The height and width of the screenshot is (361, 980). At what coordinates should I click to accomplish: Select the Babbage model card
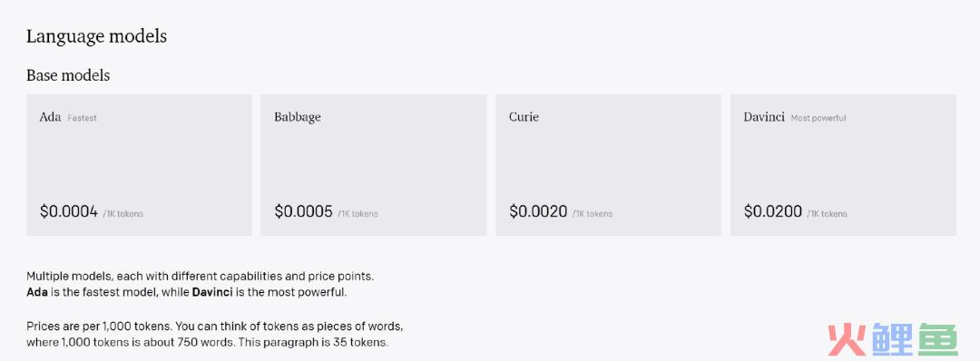[374, 165]
